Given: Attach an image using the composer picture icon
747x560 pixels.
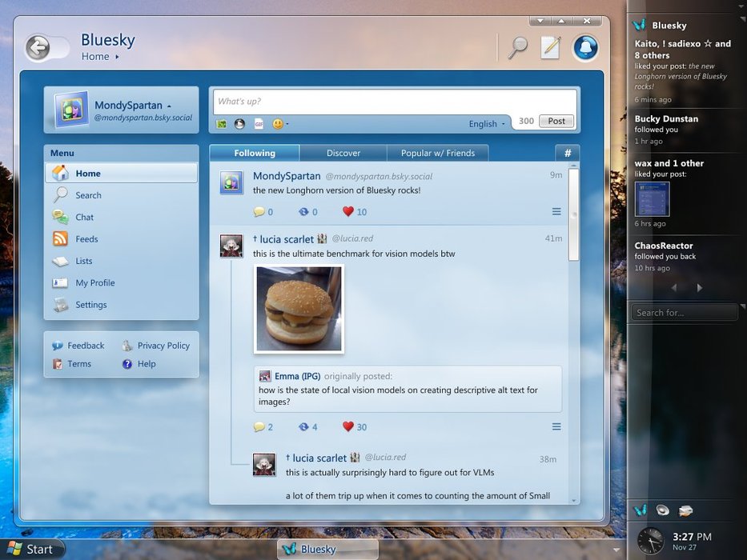Looking at the screenshot, I should 222,124.
